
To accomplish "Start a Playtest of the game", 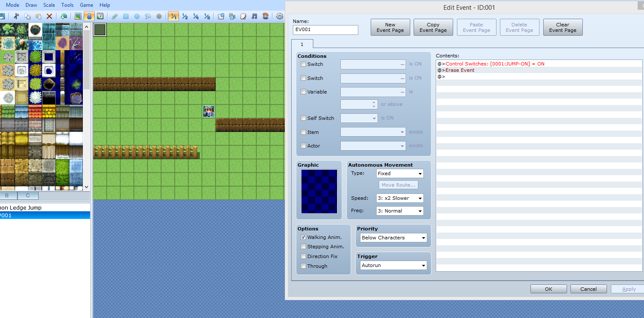I will [x=266, y=16].
